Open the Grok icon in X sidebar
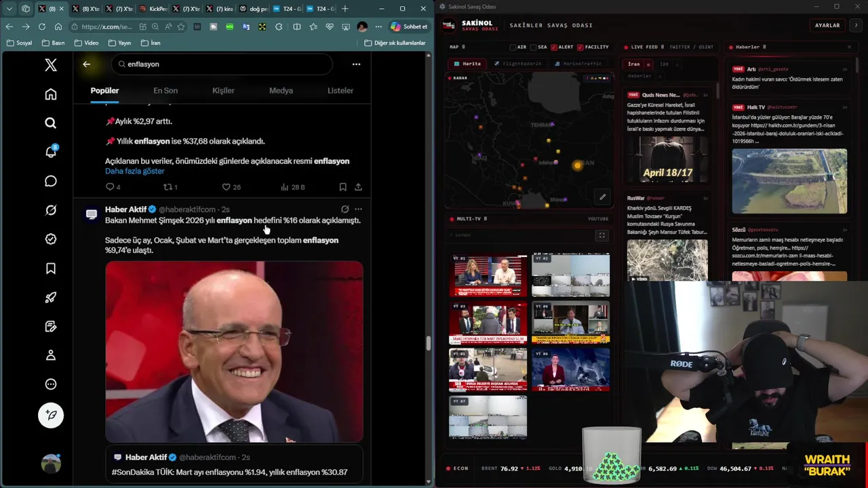The height and width of the screenshot is (488, 868). point(51,210)
